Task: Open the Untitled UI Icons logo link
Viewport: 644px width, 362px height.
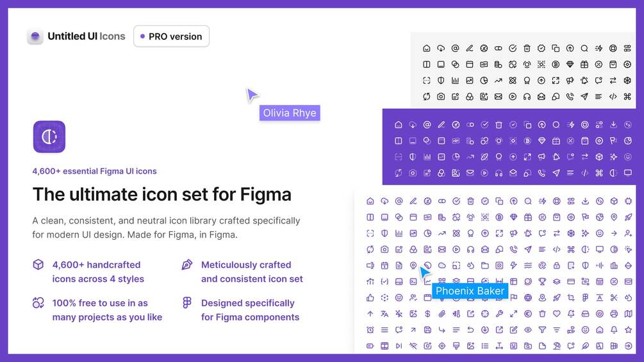Action: pos(77,37)
